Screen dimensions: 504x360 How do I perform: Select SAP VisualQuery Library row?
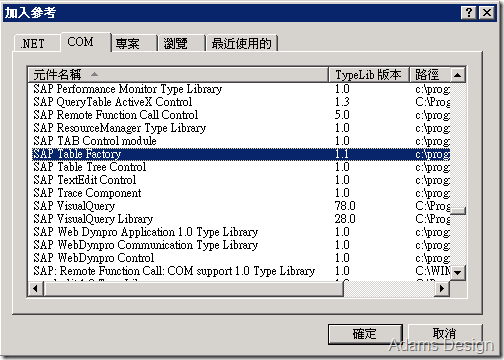coord(241,219)
